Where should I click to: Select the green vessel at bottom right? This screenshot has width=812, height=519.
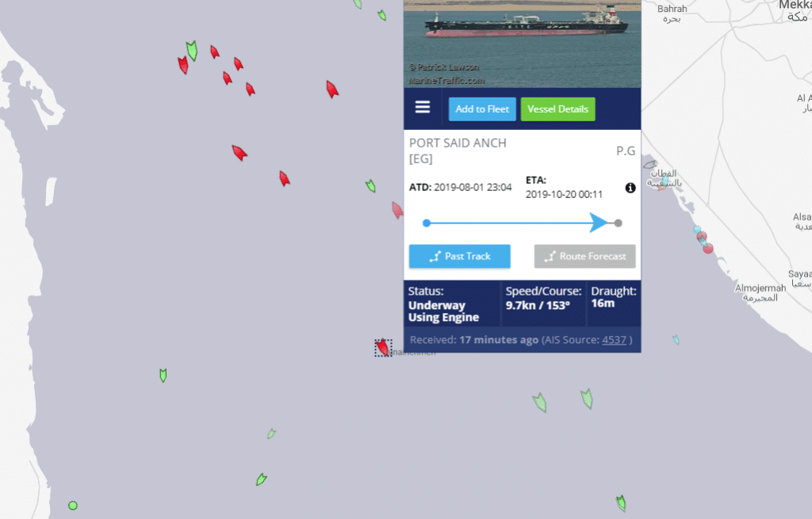(621, 502)
